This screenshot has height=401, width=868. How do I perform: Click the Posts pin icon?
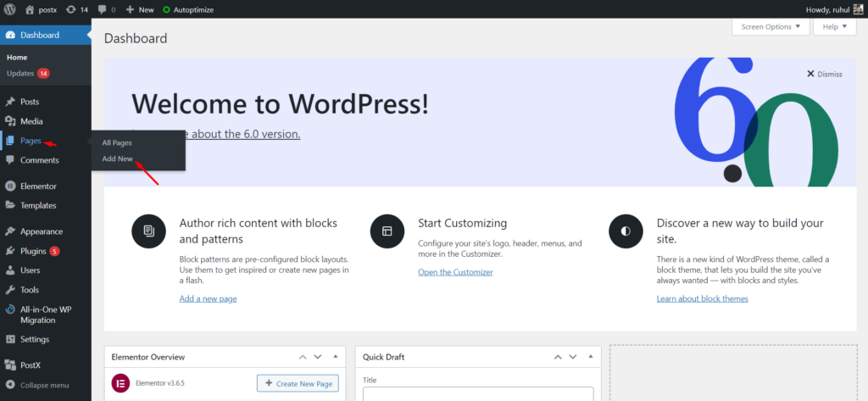(x=10, y=102)
